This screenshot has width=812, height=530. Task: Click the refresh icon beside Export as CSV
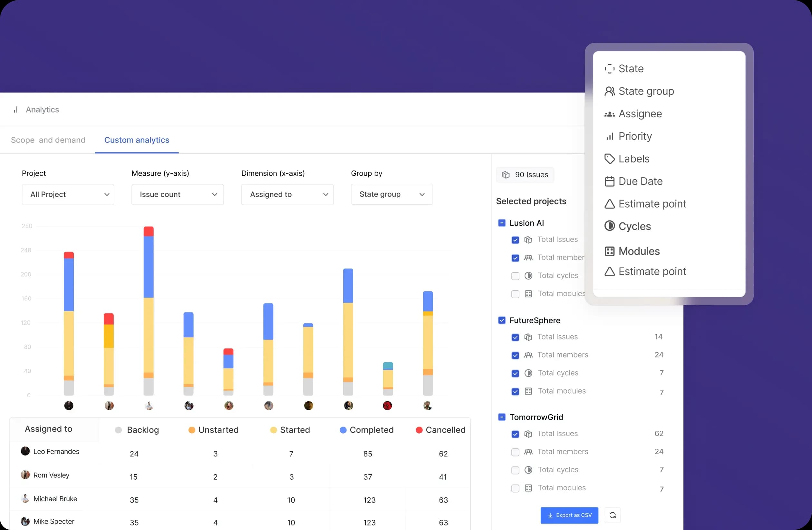612,515
